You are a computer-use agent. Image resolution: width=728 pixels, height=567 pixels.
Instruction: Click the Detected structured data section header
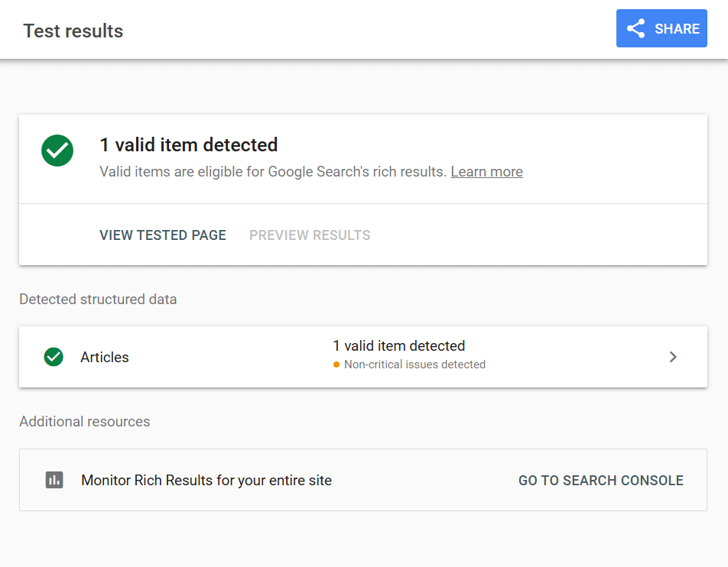tap(98, 299)
